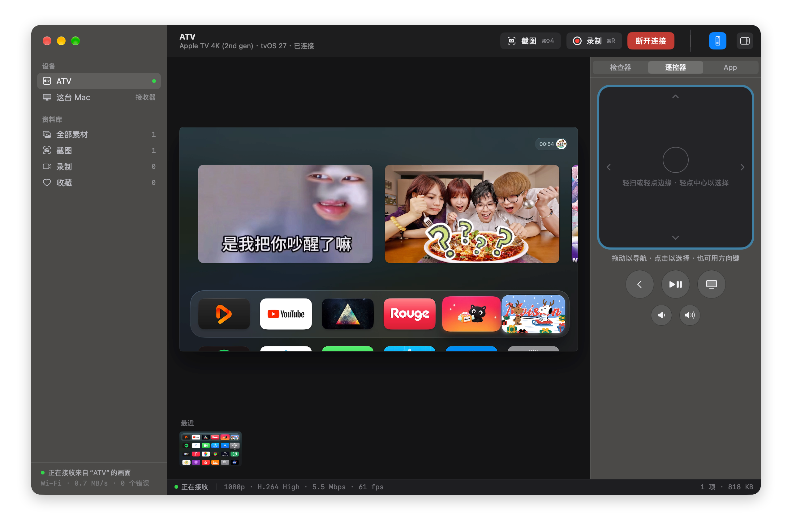This screenshot has height=532, width=792.
Task: Click the 61 fps status text
Action: click(x=371, y=487)
